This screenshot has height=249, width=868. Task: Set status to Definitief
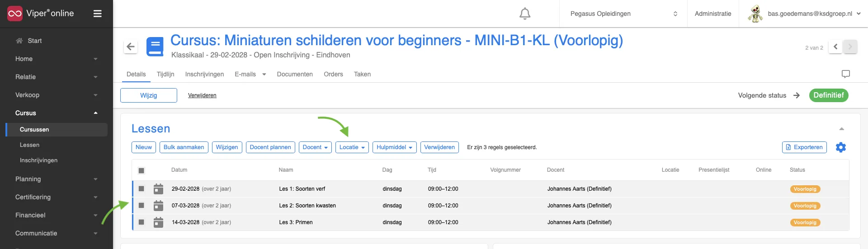click(829, 95)
